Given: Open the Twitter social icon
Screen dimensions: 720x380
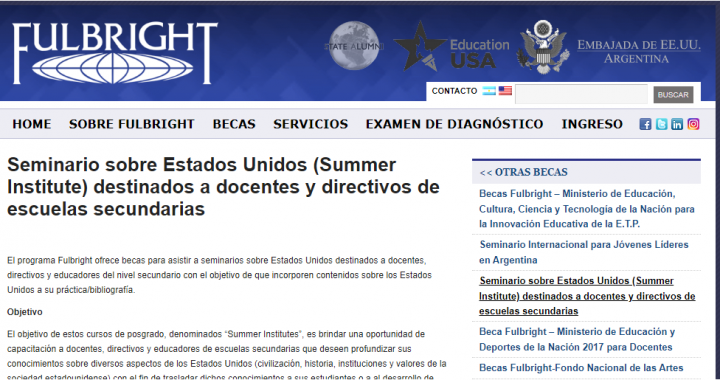Looking at the screenshot, I should [661, 124].
